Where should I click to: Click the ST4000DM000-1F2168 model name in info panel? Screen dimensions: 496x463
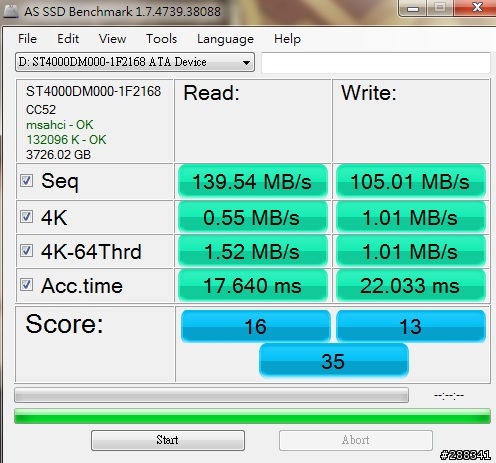point(93,91)
